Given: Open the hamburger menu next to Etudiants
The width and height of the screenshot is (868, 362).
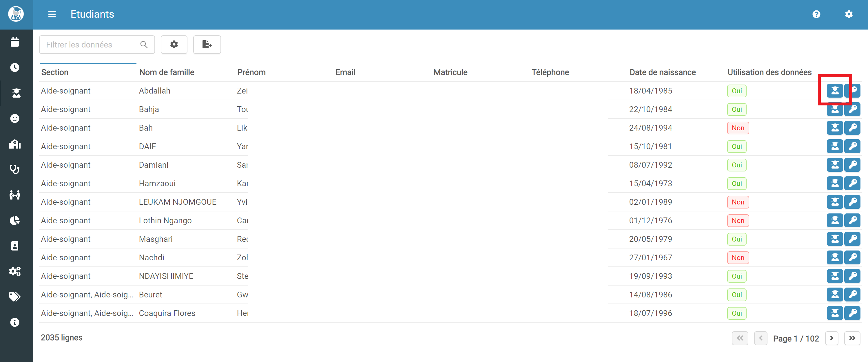Looking at the screenshot, I should (x=52, y=14).
